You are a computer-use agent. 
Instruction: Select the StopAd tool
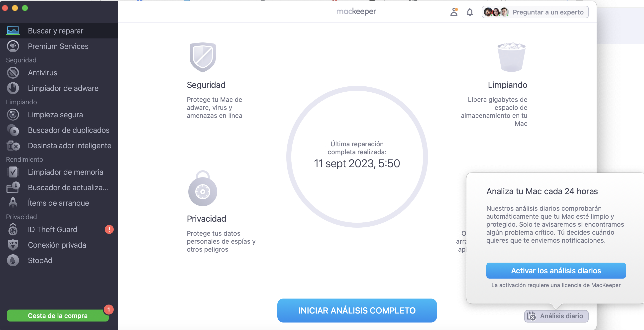(x=40, y=260)
